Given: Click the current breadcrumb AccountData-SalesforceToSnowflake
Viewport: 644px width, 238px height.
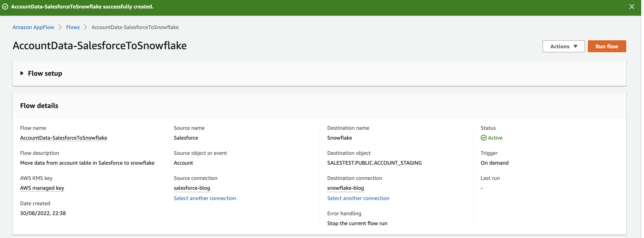Looking at the screenshot, I should pyautogui.click(x=135, y=27).
